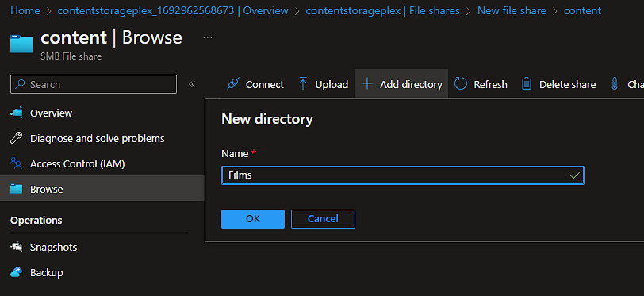Click the Upload arrow icon

[303, 84]
